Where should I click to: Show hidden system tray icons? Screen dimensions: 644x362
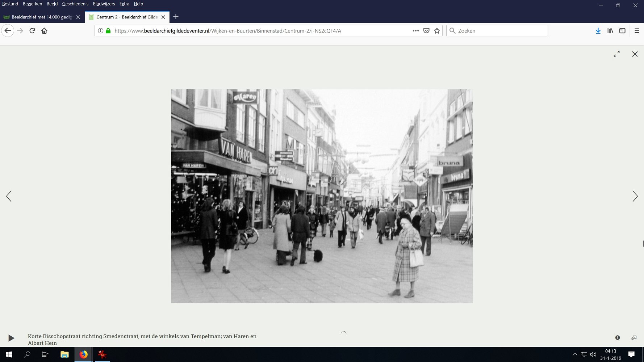(x=575, y=354)
